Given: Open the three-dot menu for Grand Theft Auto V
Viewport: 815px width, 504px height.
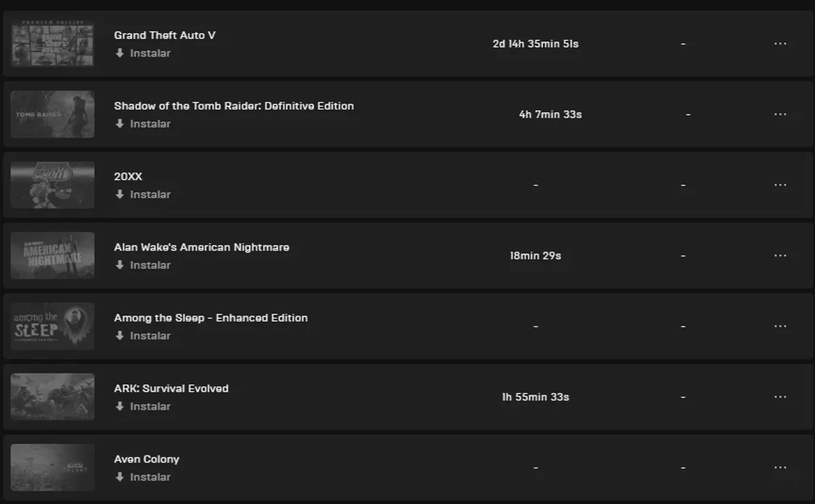Looking at the screenshot, I should (x=780, y=44).
